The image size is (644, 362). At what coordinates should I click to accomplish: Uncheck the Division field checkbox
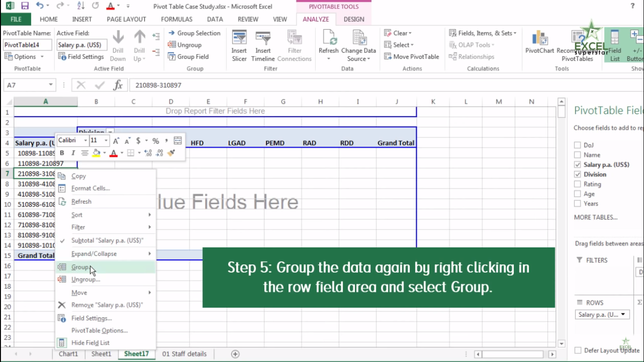[x=578, y=174]
